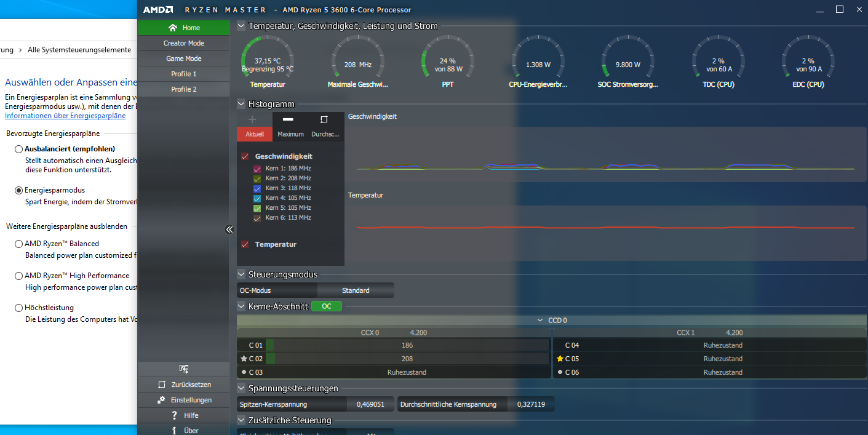Select Energiesparmodus power plan radio
This screenshot has height=435, width=868.
pos(19,190)
